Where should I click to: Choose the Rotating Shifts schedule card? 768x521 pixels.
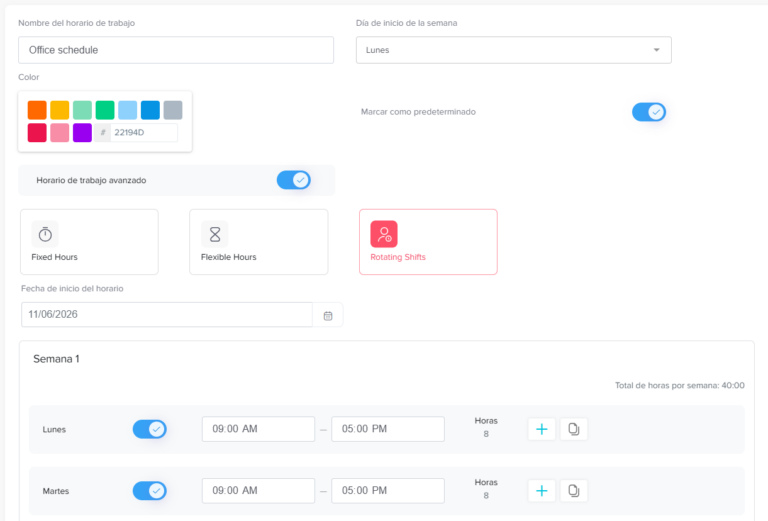pos(428,242)
